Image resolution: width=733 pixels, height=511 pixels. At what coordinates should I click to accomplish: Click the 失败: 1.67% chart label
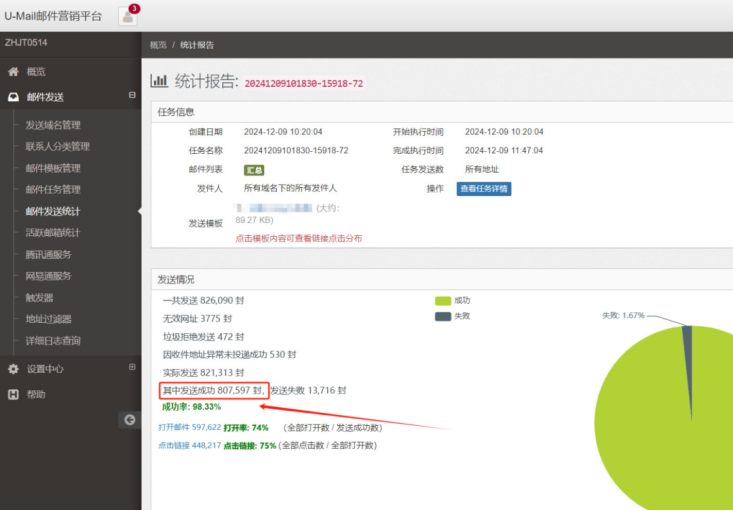(x=623, y=316)
